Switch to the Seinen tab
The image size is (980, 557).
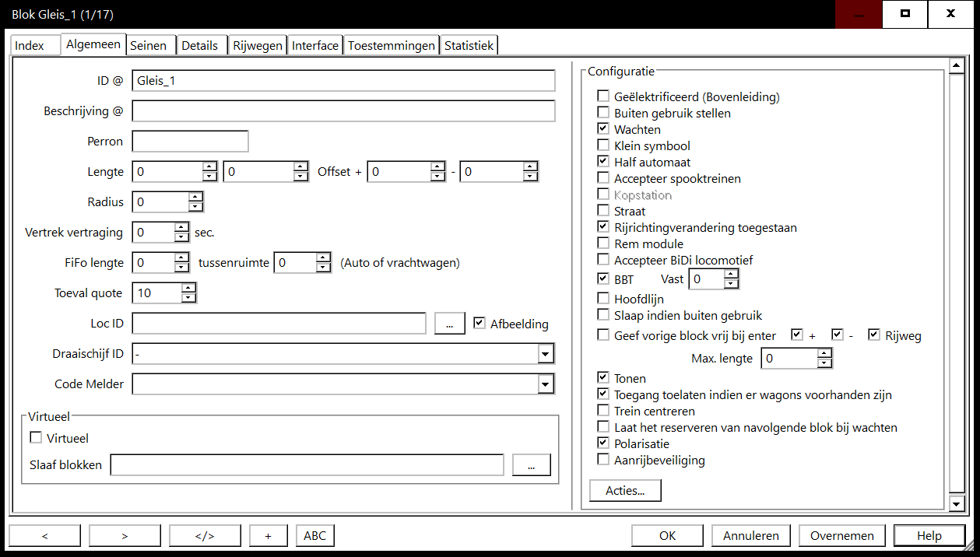[149, 46]
